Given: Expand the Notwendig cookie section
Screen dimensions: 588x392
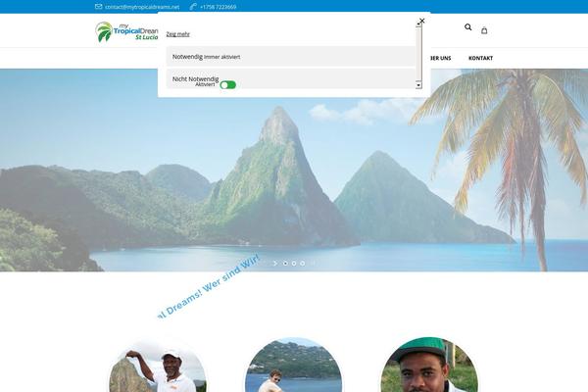Looking at the screenshot, I should 291,57.
